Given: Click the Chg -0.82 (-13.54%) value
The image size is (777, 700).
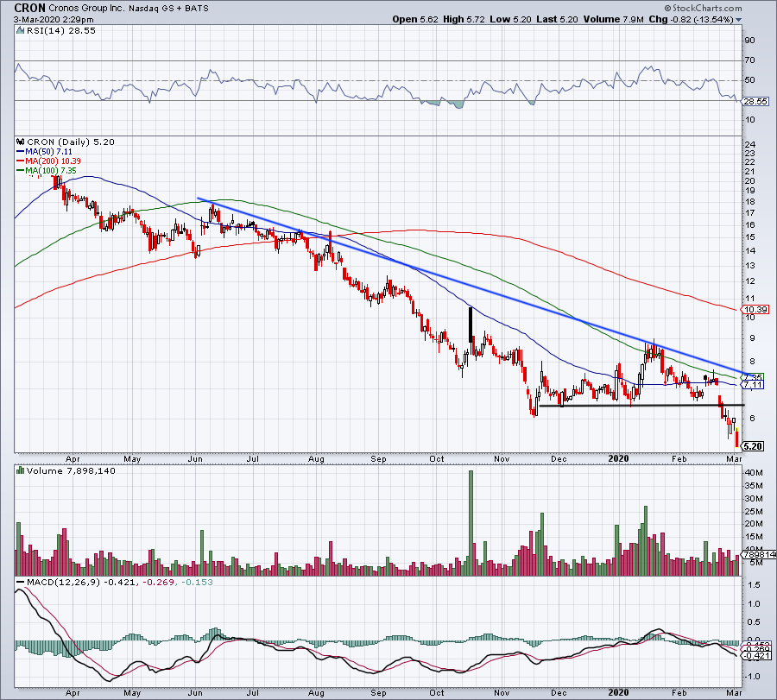Looking at the screenshot, I should [x=691, y=19].
